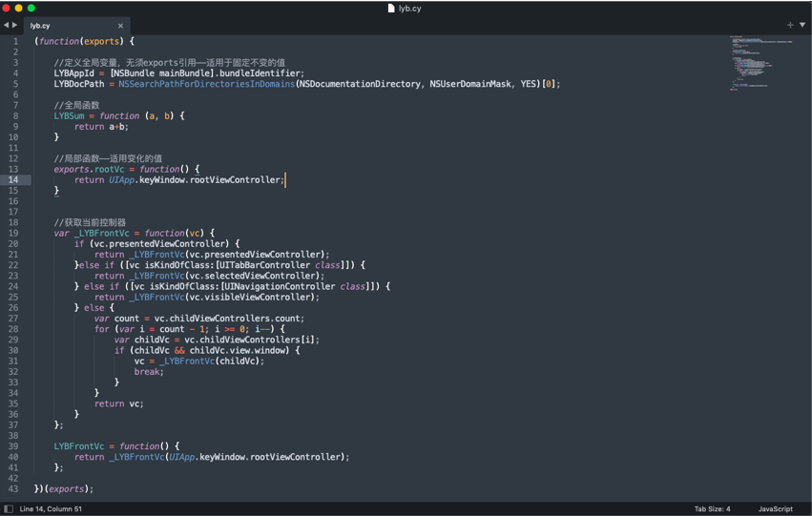Close the lyb.cy tab
The height and width of the screenshot is (516, 812).
[120, 26]
